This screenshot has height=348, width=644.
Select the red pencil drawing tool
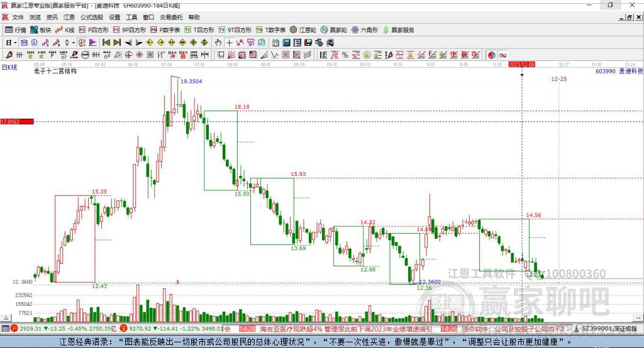tap(9, 55)
